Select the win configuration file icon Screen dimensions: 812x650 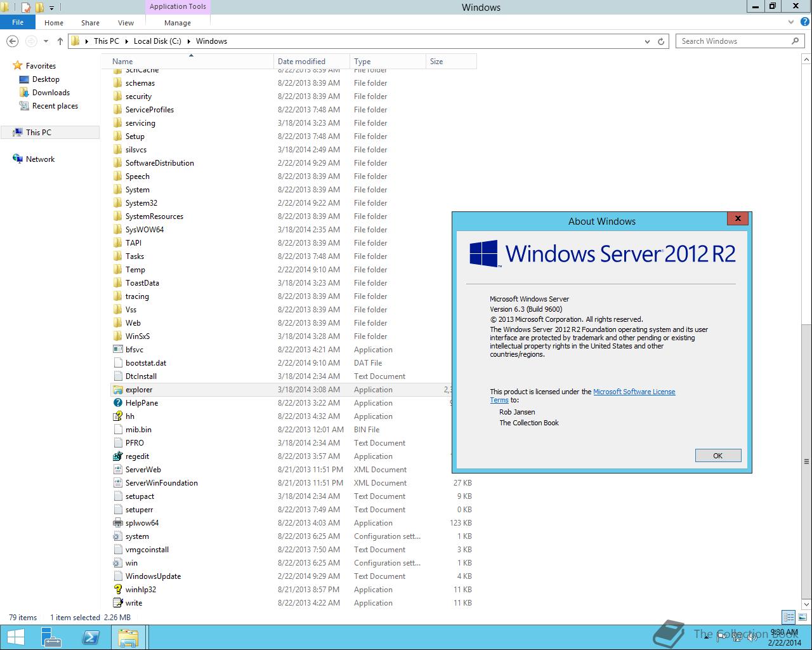click(117, 563)
